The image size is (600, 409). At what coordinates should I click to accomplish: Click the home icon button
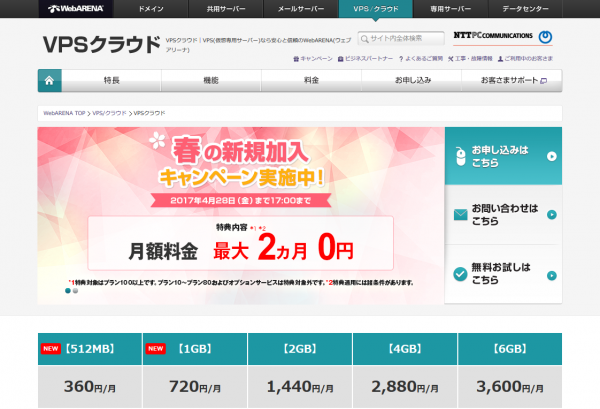click(x=49, y=80)
